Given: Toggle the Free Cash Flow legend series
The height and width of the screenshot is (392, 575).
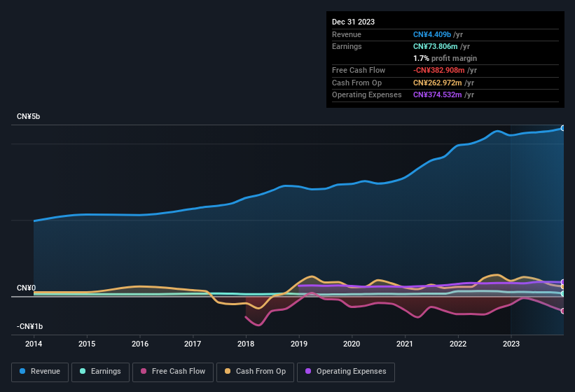Looking at the screenshot, I should (x=173, y=372).
